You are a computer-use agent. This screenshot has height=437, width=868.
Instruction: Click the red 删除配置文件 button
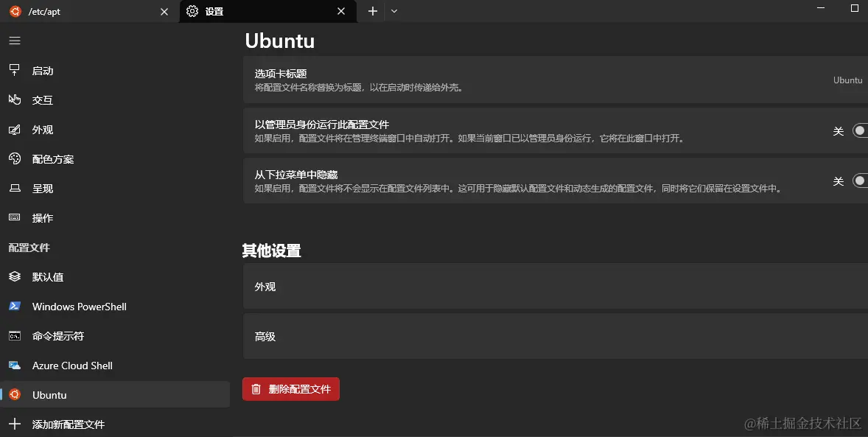pos(290,389)
